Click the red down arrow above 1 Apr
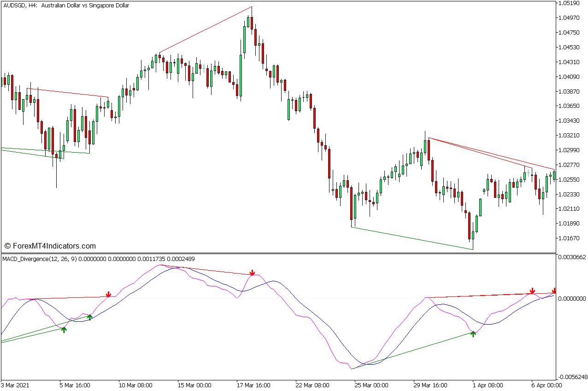Image resolution: width=588 pixels, height=391 pixels. (533, 291)
